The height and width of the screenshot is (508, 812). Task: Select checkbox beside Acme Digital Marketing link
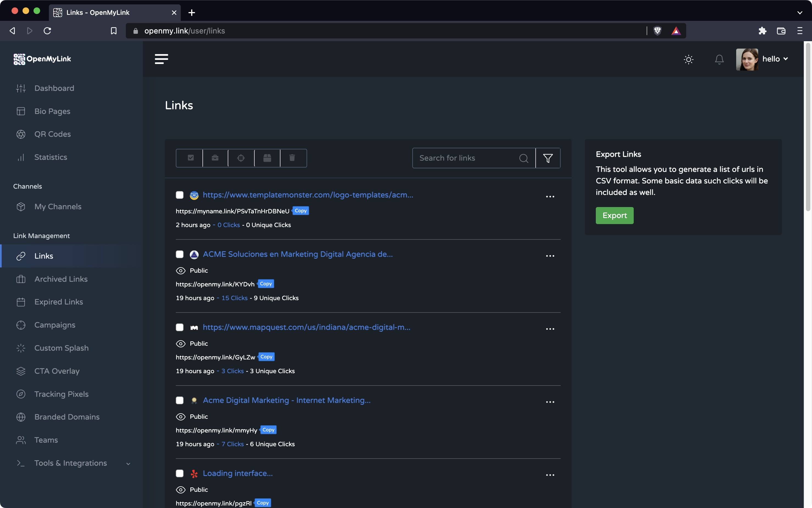point(180,400)
